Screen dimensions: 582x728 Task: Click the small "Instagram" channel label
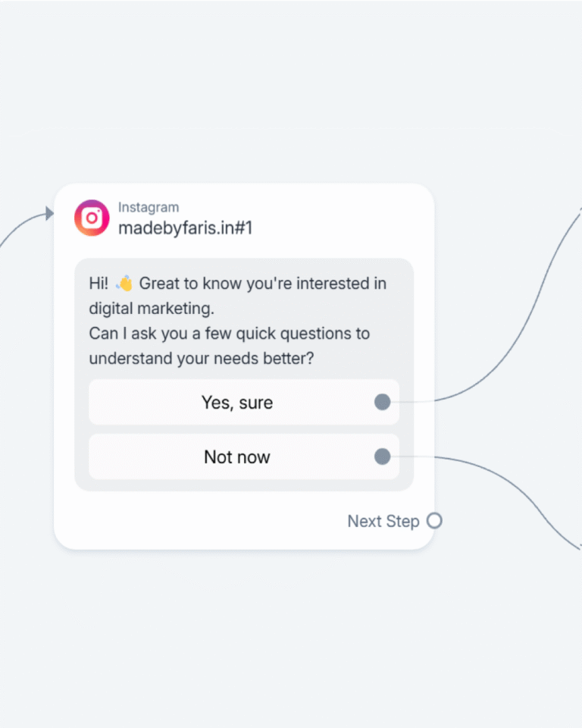point(149,207)
